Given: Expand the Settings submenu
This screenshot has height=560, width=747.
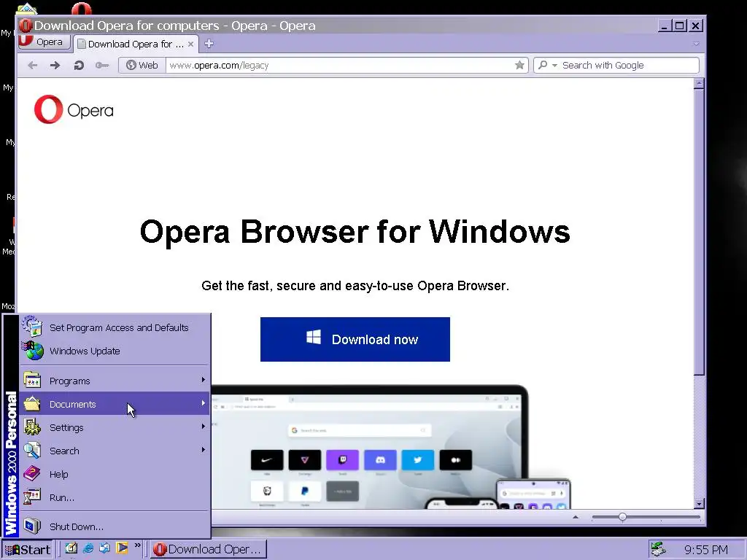Looking at the screenshot, I should [x=115, y=427].
